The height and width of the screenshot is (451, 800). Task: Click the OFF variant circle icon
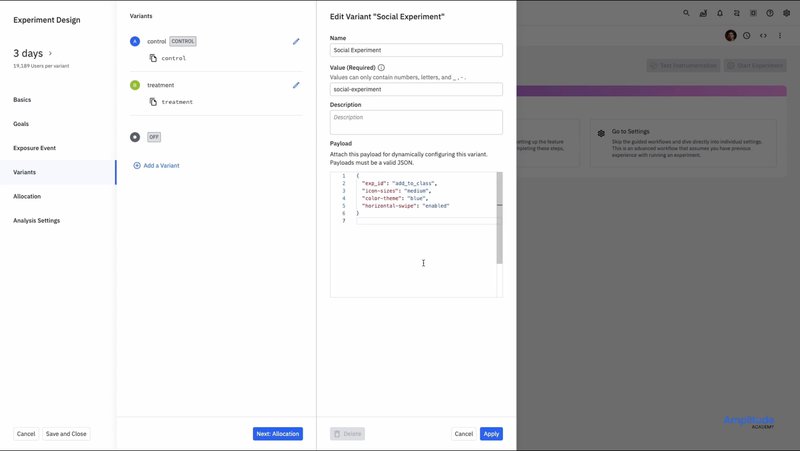[x=135, y=137]
